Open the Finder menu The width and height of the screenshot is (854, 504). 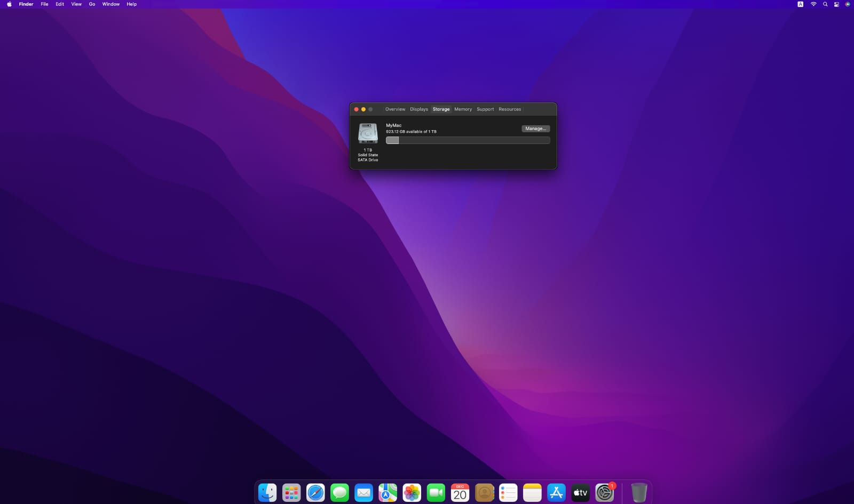[26, 4]
